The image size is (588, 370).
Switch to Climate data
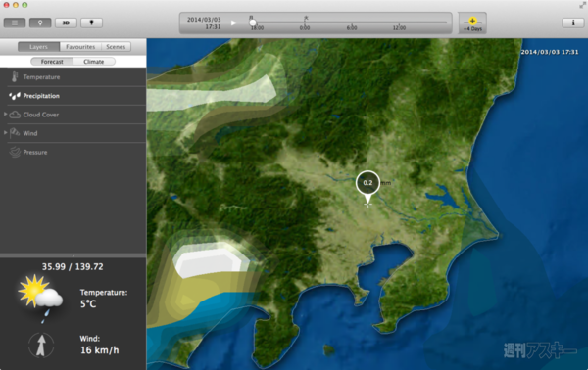pyautogui.click(x=94, y=62)
